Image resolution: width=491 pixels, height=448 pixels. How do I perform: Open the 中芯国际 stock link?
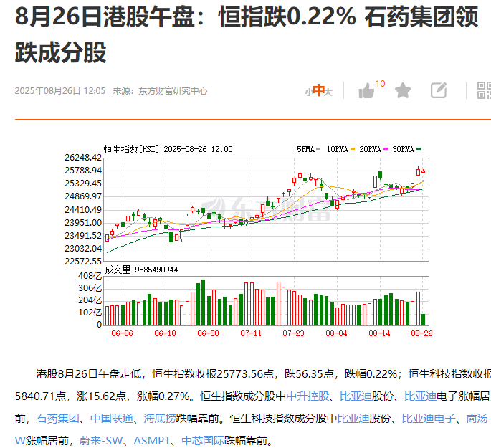pyautogui.click(x=203, y=441)
